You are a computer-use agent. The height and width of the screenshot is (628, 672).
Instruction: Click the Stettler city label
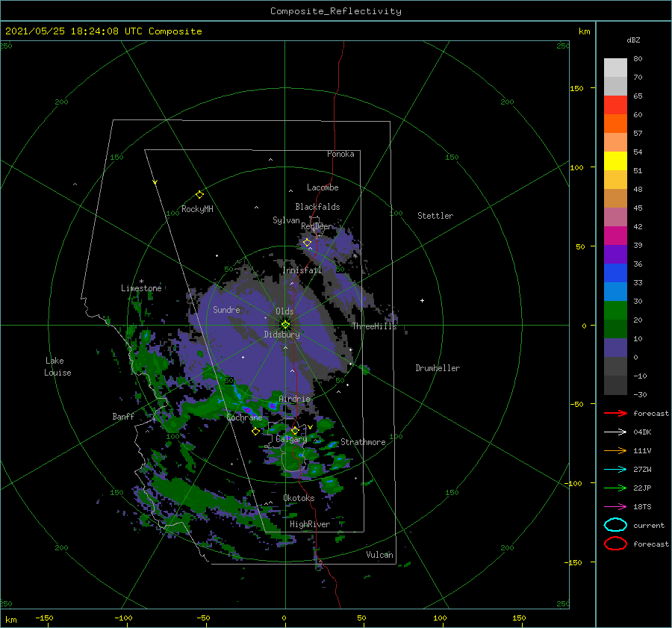coord(435,216)
